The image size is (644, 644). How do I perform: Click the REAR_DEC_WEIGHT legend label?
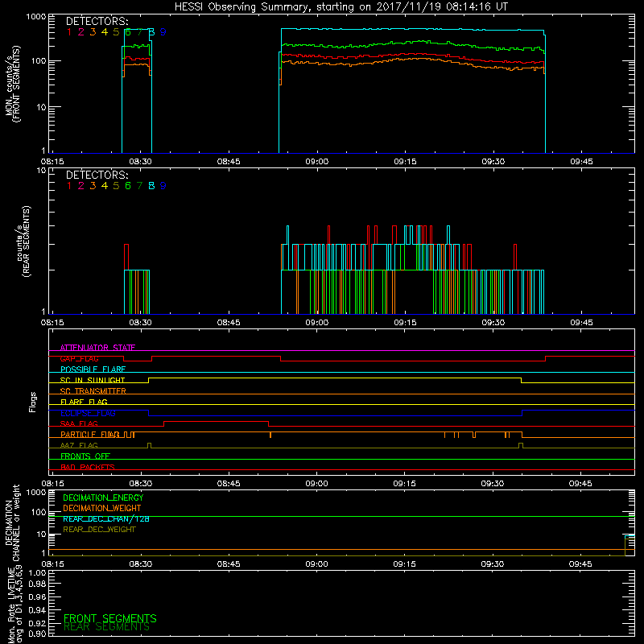point(99,530)
